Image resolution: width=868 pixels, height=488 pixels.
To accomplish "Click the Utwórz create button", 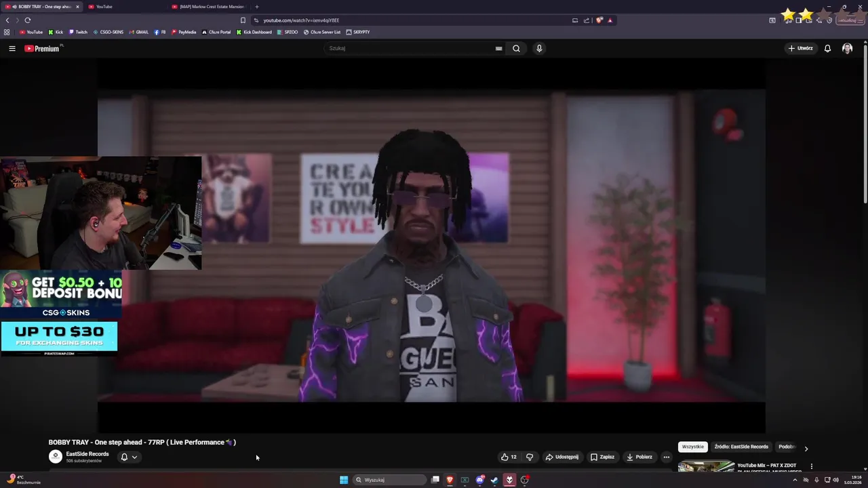I will point(801,48).
